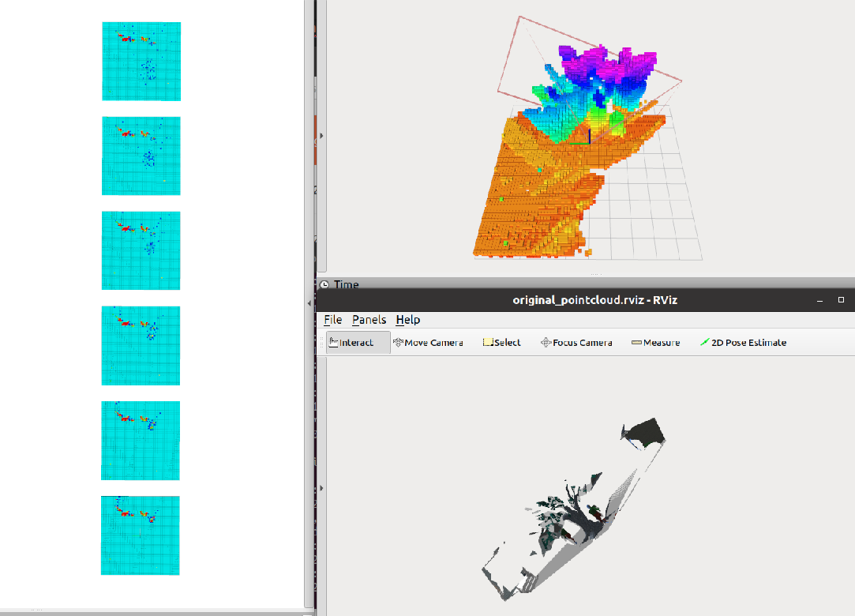
Task: Select the fifth heatmap thumbnail
Action: [x=141, y=441]
